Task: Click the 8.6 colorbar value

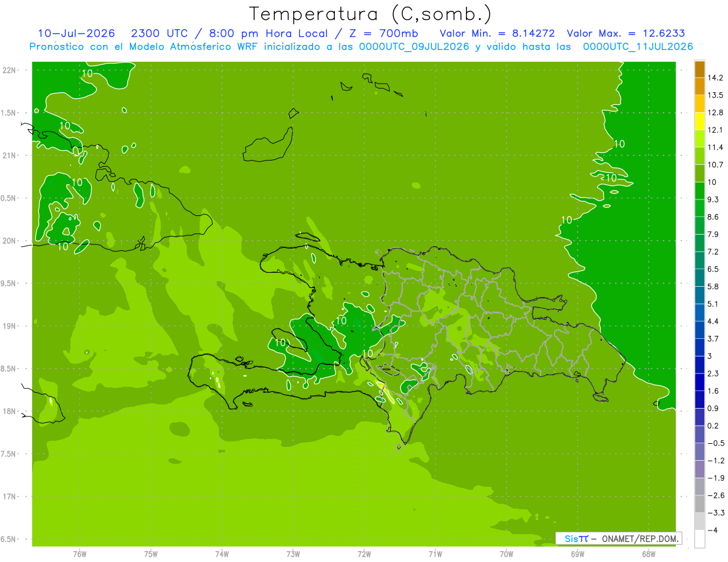Action: (713, 216)
